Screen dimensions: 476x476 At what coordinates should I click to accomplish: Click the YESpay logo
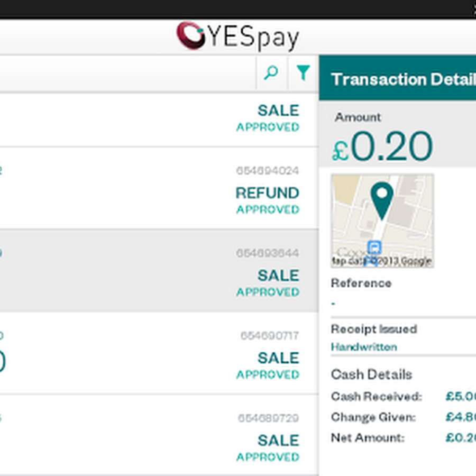click(x=237, y=36)
